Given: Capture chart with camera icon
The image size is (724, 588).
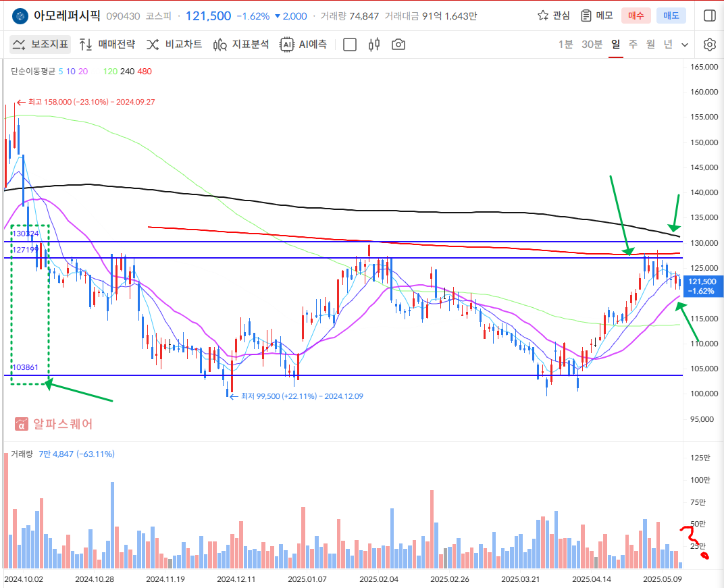Looking at the screenshot, I should tap(398, 45).
